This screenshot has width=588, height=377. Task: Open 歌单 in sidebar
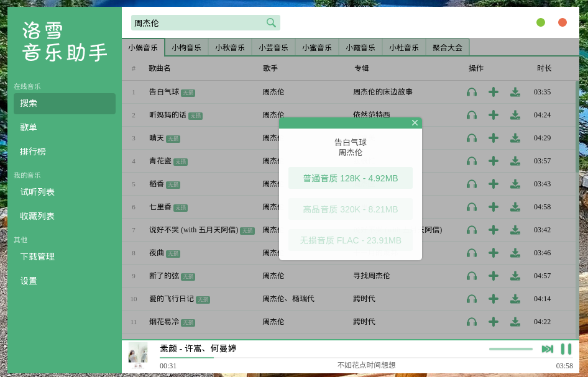coord(65,127)
